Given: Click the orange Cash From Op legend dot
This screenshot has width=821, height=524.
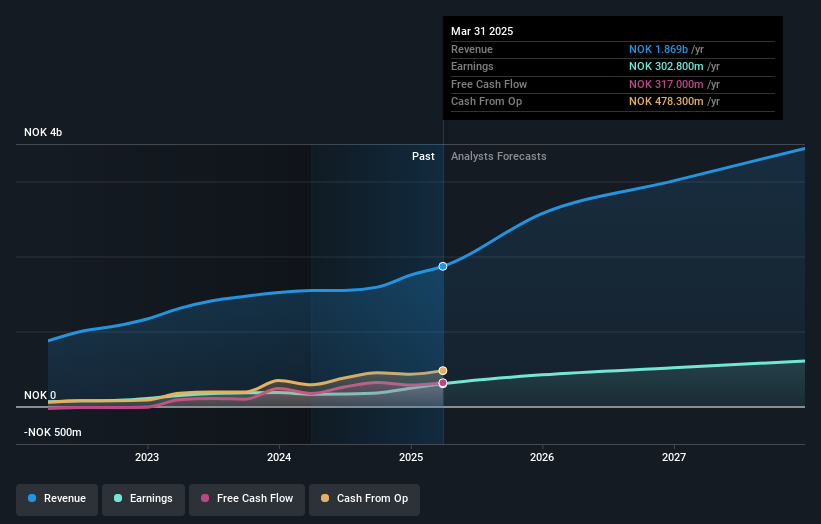Looking at the screenshot, I should pyautogui.click(x=325, y=498).
